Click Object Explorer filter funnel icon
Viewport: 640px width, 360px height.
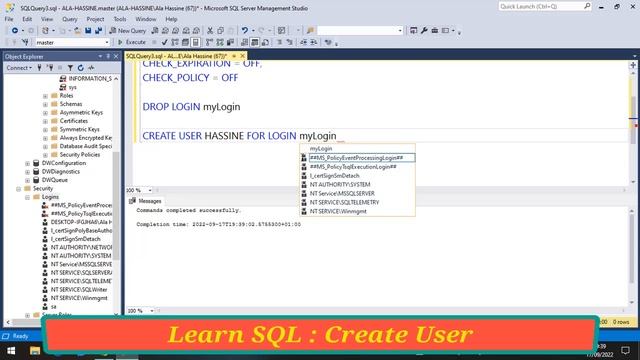pos(70,68)
